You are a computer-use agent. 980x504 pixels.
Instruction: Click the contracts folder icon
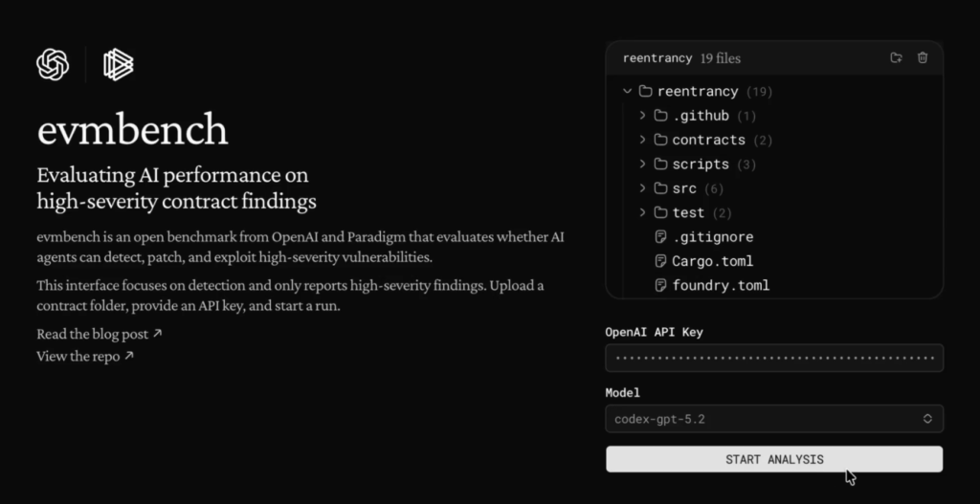(x=660, y=140)
